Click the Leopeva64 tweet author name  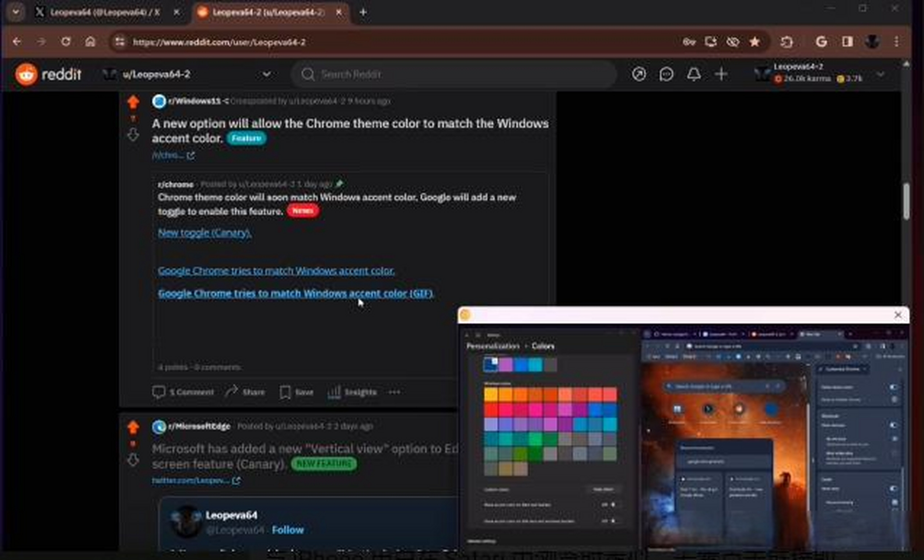(x=231, y=515)
